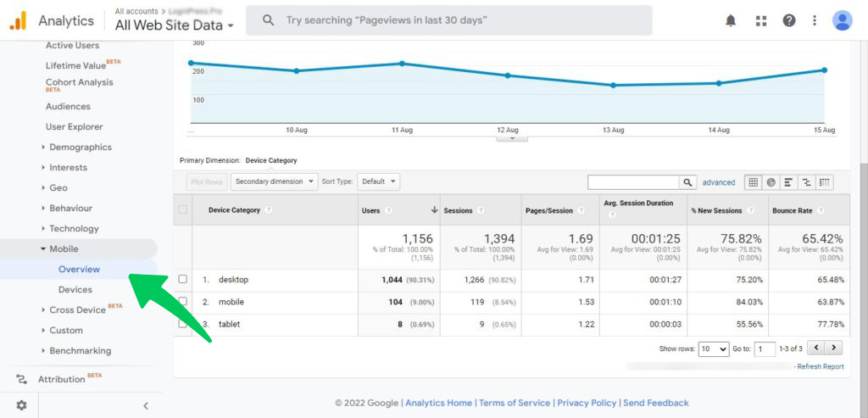Open the Sort Type Default dropdown
Screen dimensions: 868x418
[378, 181]
